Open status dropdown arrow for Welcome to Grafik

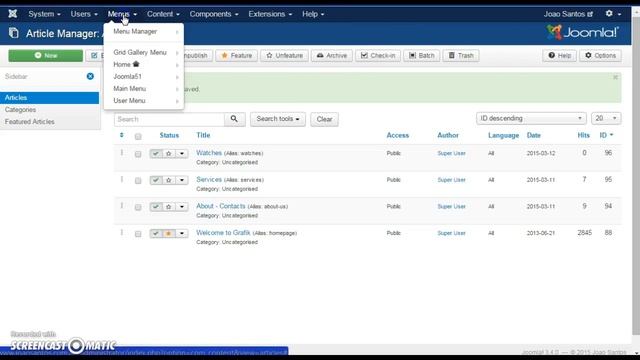182,233
